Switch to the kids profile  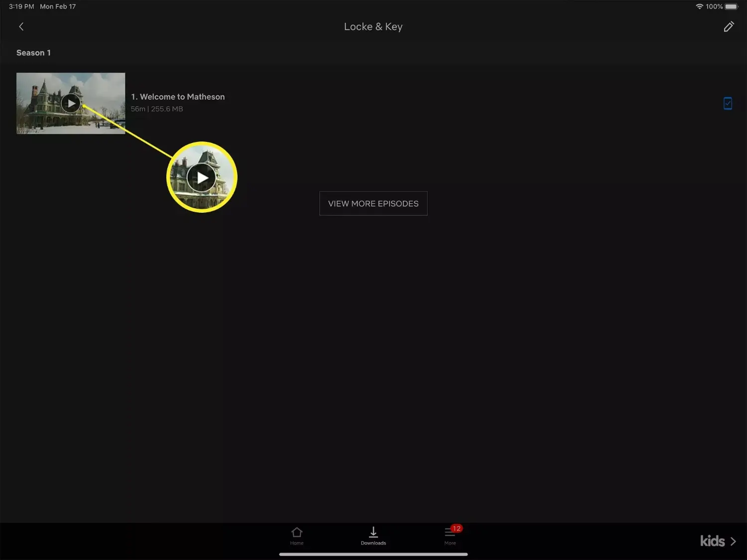718,541
